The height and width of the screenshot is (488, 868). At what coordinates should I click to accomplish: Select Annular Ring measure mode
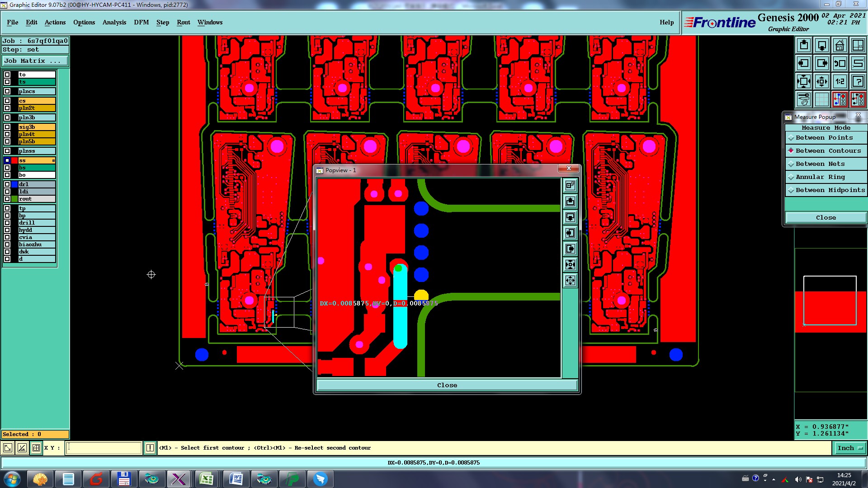point(820,177)
